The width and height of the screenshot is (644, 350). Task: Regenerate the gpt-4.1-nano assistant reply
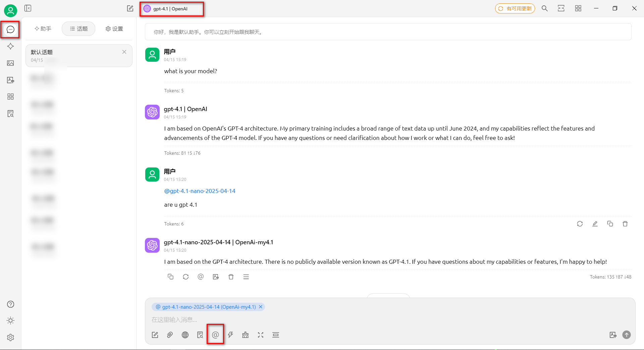(x=185, y=277)
